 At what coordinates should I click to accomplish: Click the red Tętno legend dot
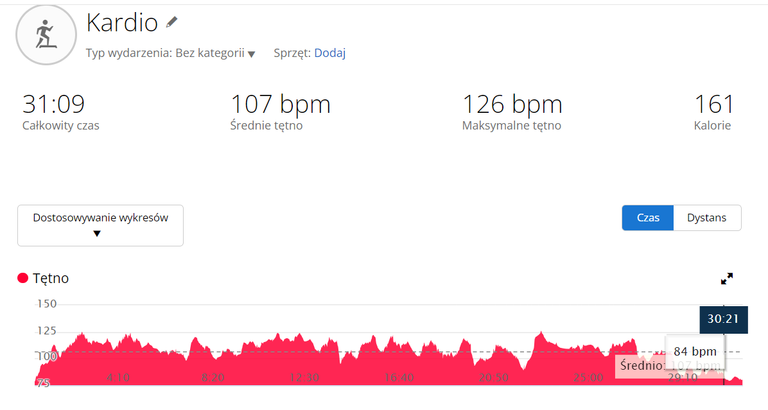point(23,278)
